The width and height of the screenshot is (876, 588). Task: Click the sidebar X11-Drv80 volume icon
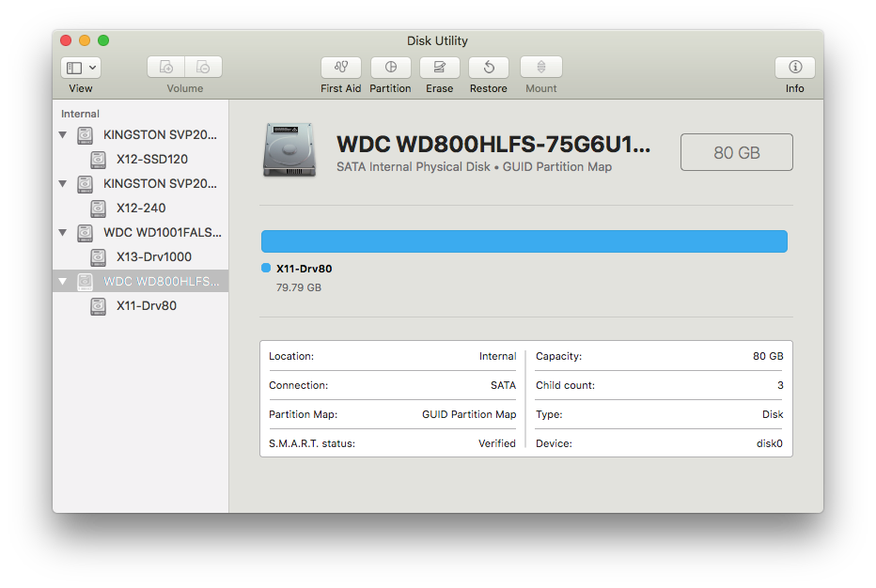(x=99, y=306)
